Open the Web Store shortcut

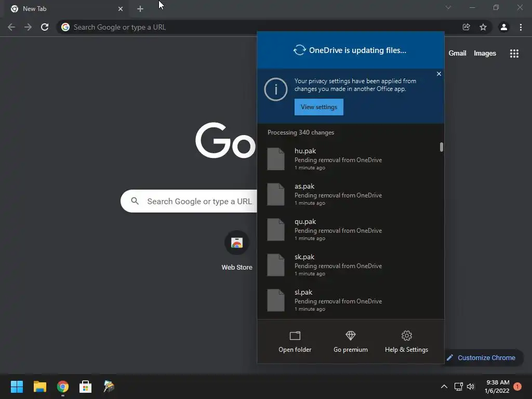[237, 251]
